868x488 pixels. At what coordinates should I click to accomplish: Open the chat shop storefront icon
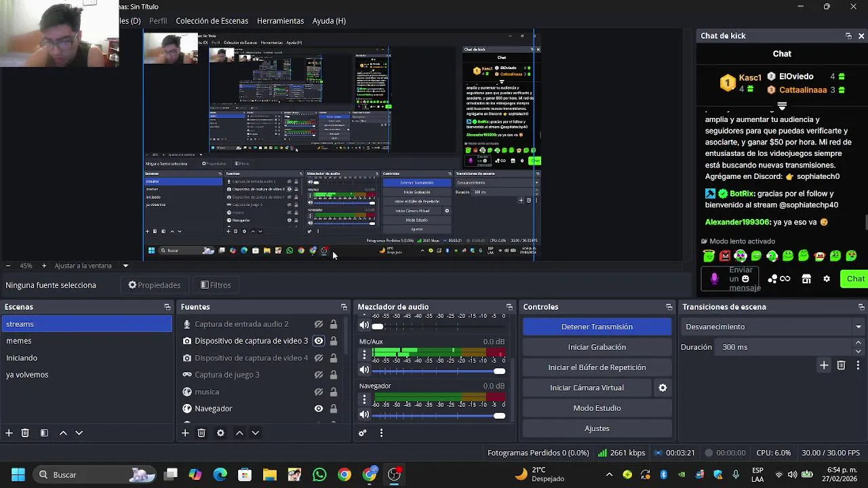tap(806, 279)
